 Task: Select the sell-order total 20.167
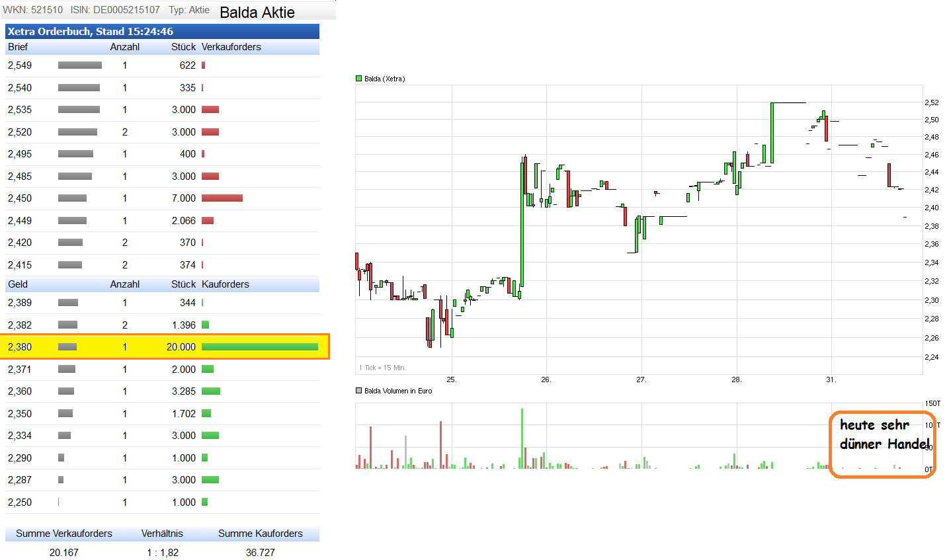(64, 553)
